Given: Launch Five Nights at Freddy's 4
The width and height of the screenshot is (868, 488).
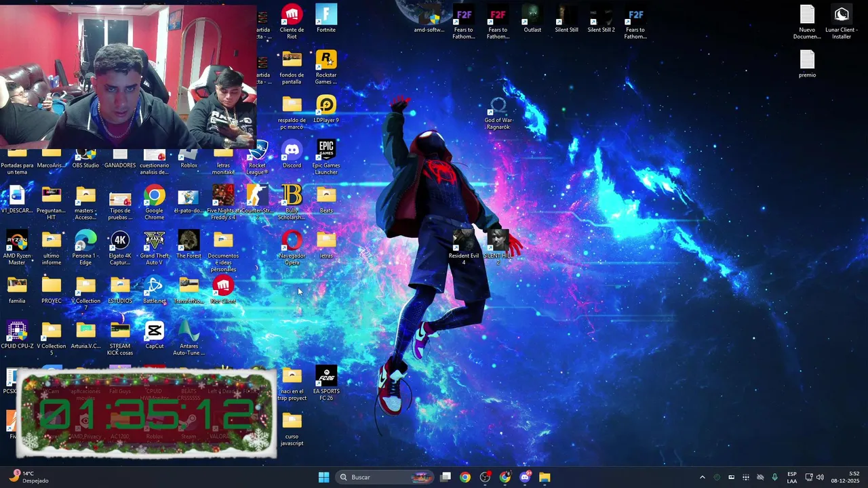Looking at the screenshot, I should [223, 203].
